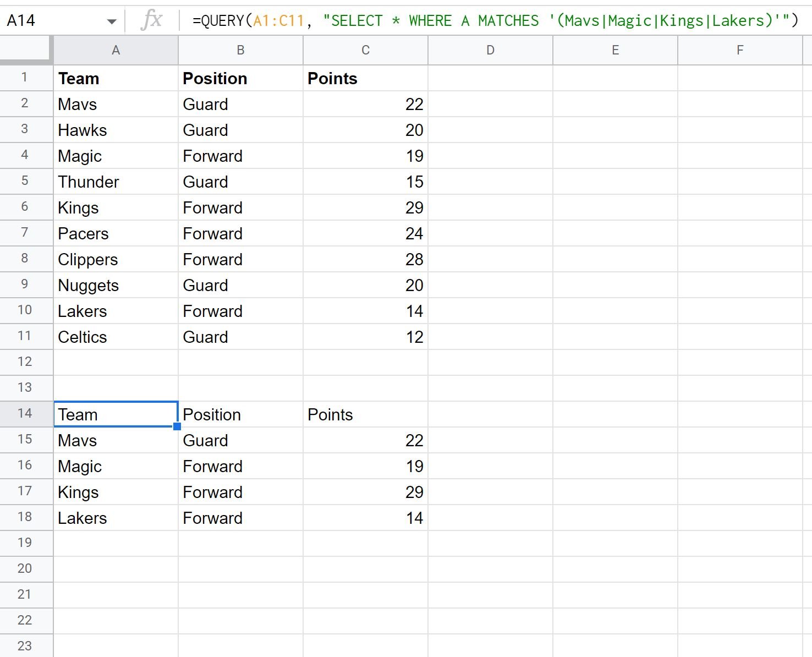Click 'Guard' cell in row 15
The image size is (812, 657).
pyautogui.click(x=240, y=440)
